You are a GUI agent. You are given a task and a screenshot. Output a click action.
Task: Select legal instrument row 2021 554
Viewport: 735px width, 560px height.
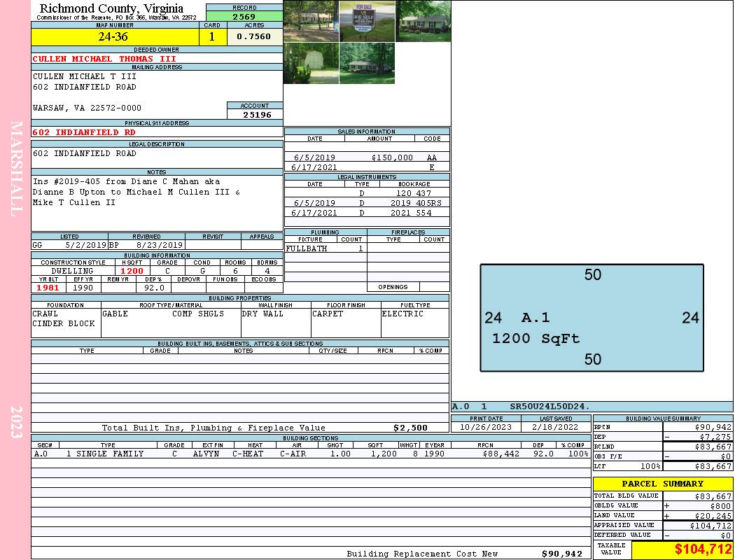click(367, 213)
